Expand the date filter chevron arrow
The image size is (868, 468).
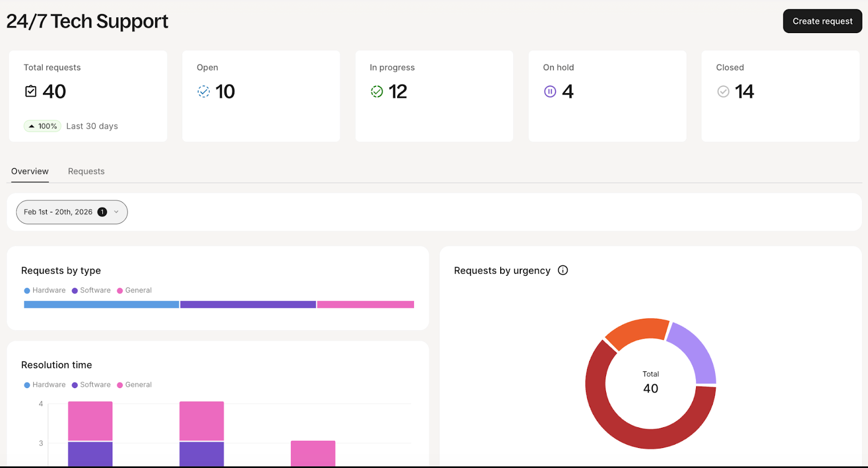point(116,212)
